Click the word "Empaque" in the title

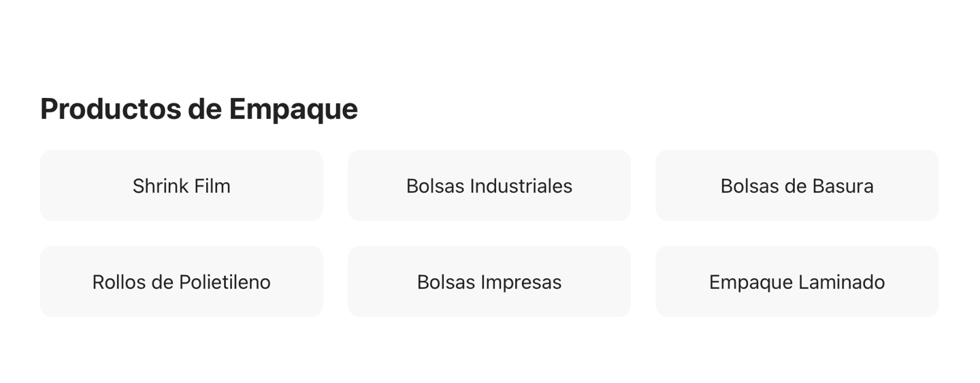(x=293, y=109)
